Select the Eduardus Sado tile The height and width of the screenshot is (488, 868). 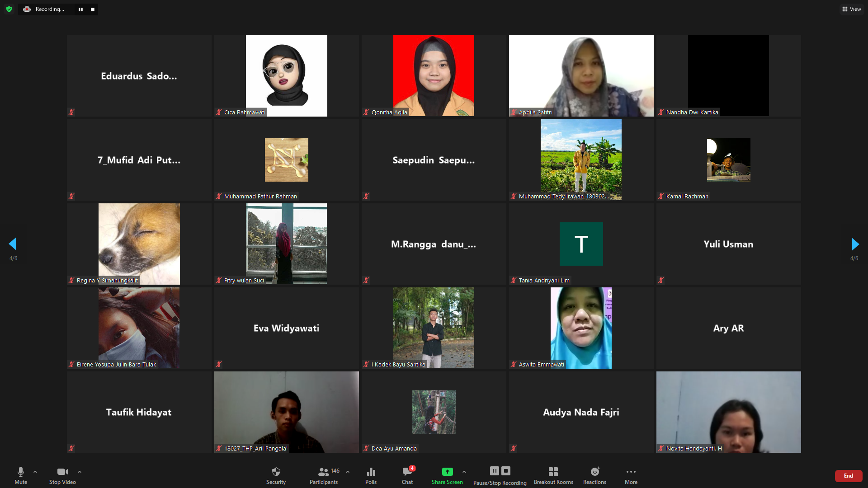139,76
